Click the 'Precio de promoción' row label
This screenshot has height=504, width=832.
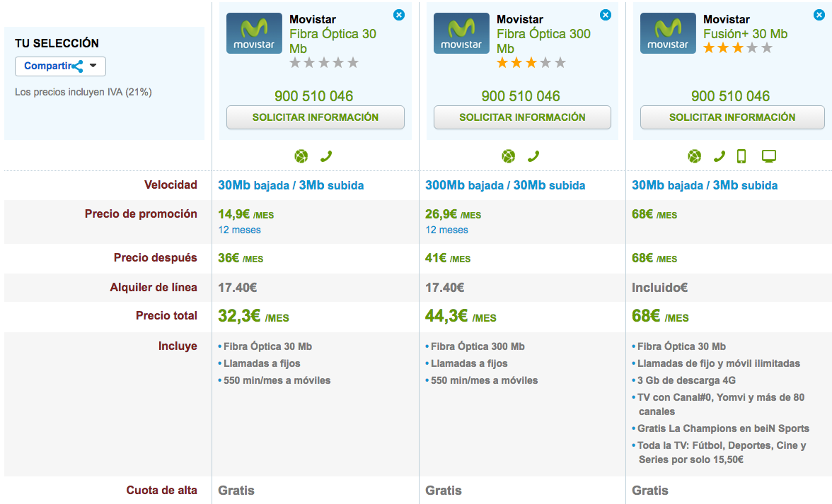pyautogui.click(x=141, y=214)
